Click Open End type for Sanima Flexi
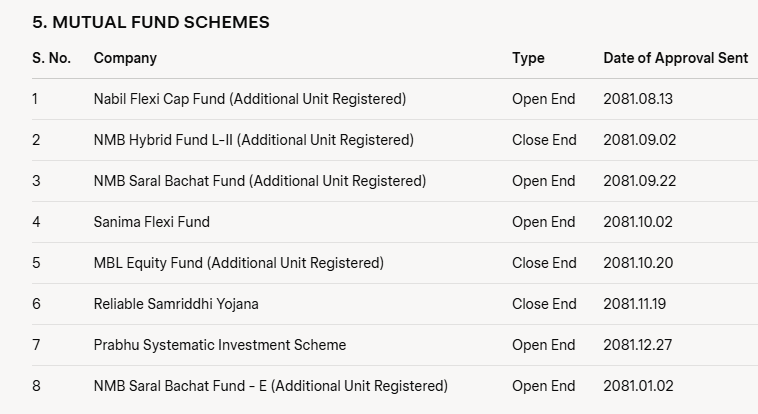This screenshot has width=758, height=414. pyautogui.click(x=544, y=222)
